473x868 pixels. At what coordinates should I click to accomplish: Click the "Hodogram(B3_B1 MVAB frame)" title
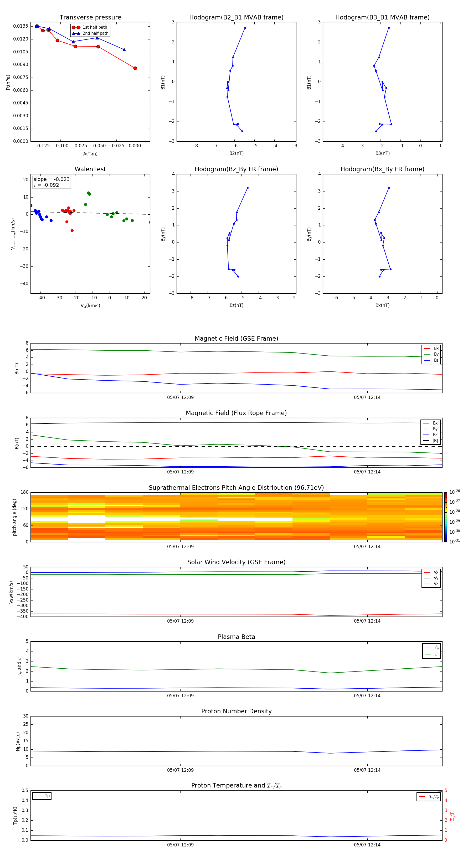[382, 18]
